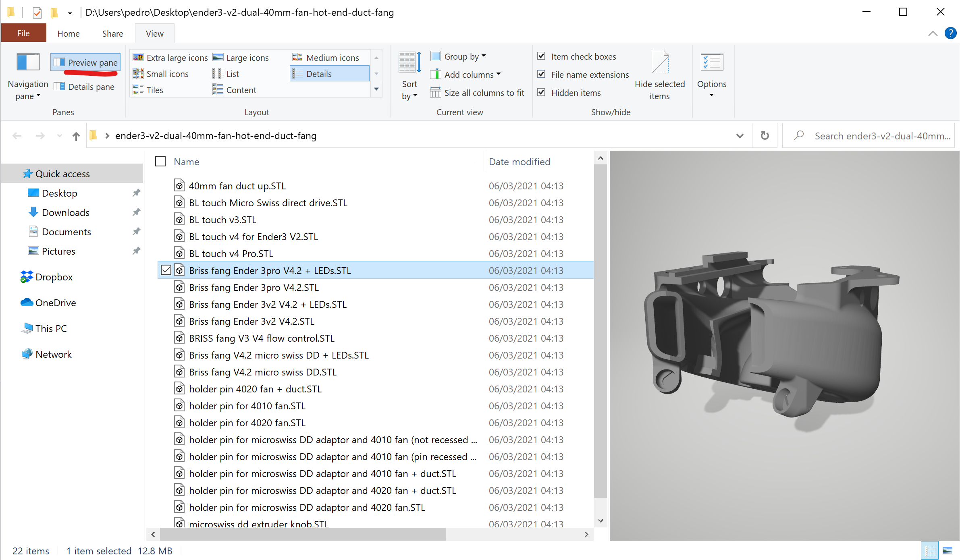Viewport: 960px width, 560px height.
Task: Click the vertical scrollbar down arrow
Action: (600, 521)
